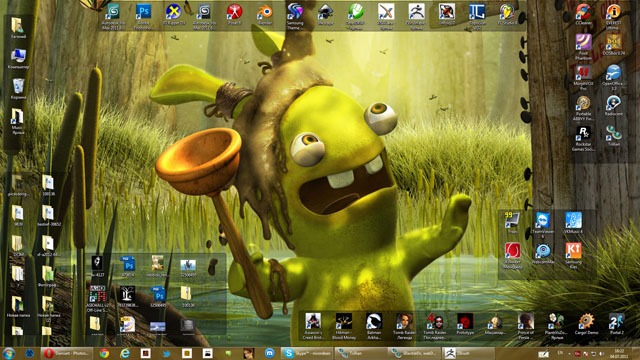Launch the FL Studio shortcut
The width and height of the screenshot is (640, 360).
(x=507, y=15)
